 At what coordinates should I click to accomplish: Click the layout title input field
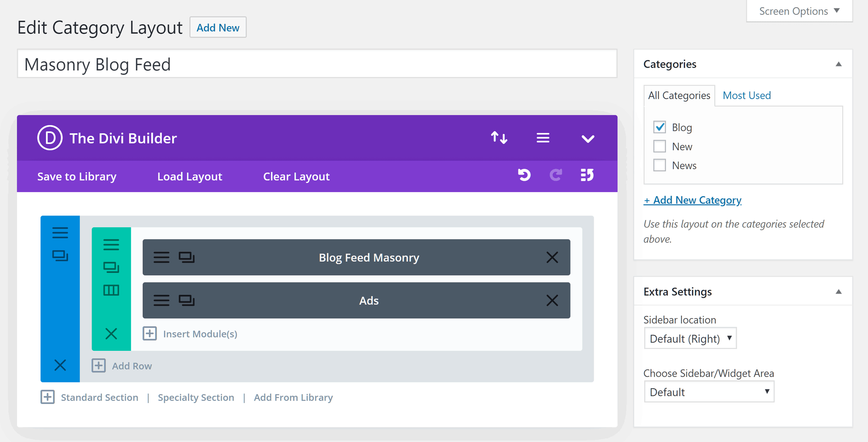point(317,63)
